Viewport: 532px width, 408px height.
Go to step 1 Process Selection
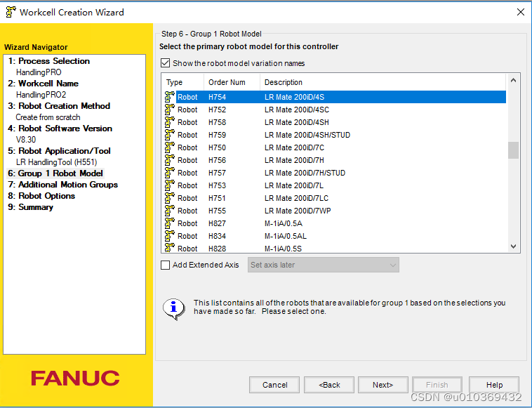(49, 61)
